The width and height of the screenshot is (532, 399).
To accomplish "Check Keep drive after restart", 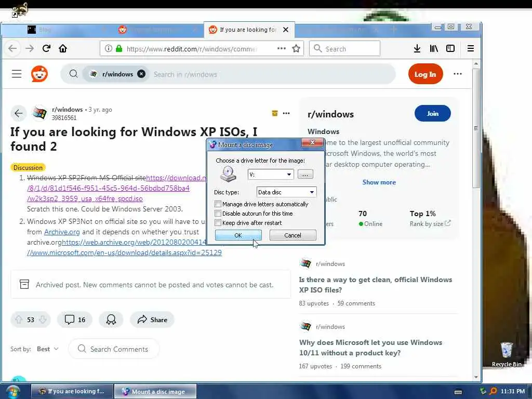I will [x=218, y=223].
